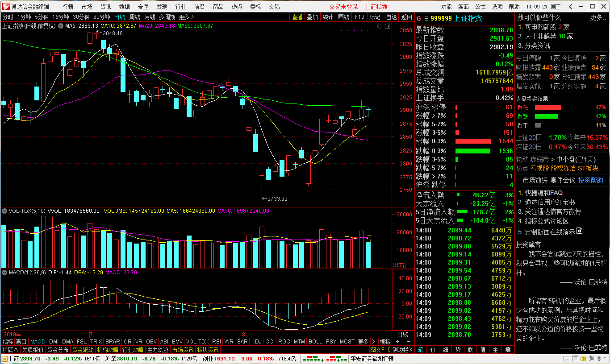Click the G marker beside code 999999
This screenshot has height=364, width=610.
coord(418,18)
